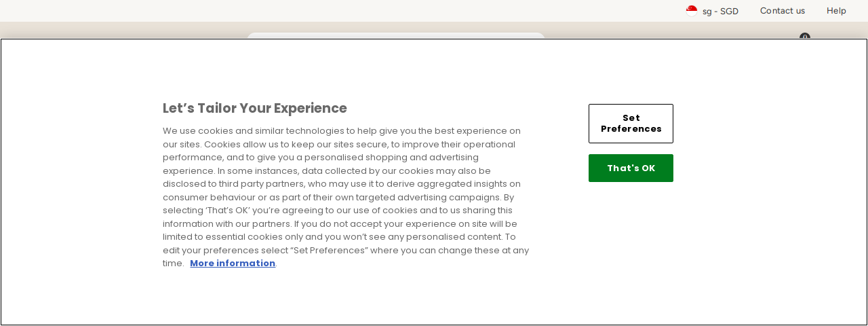Click the partially hidden search bar

[x=396, y=35]
